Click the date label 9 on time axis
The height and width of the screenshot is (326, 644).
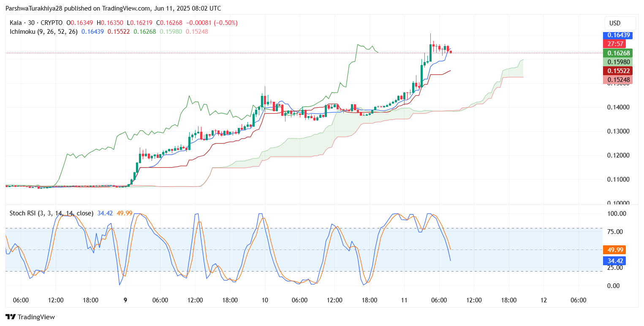click(x=125, y=300)
